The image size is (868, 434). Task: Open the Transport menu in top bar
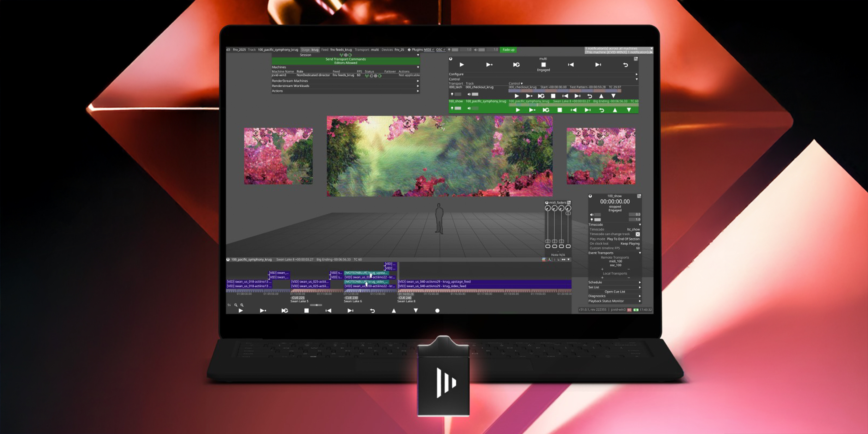pyautogui.click(x=362, y=49)
